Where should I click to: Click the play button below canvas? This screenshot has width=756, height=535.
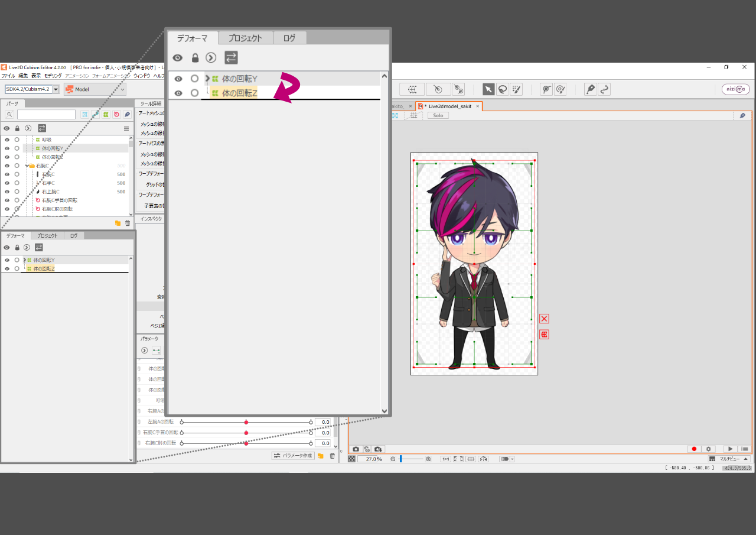click(731, 449)
